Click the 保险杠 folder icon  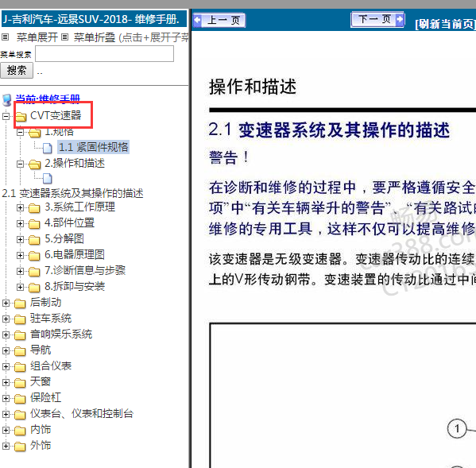(20, 399)
